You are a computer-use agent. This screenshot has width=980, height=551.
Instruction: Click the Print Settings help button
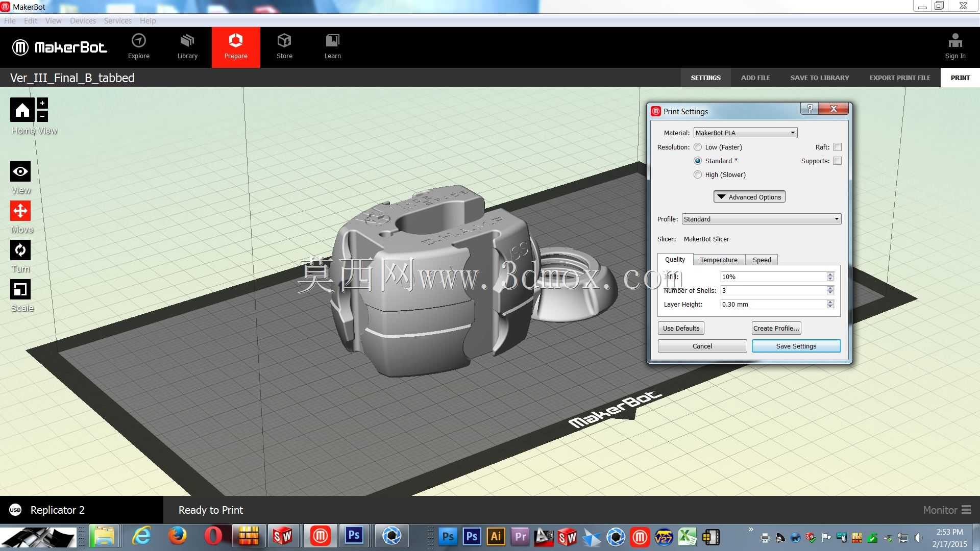click(x=810, y=109)
